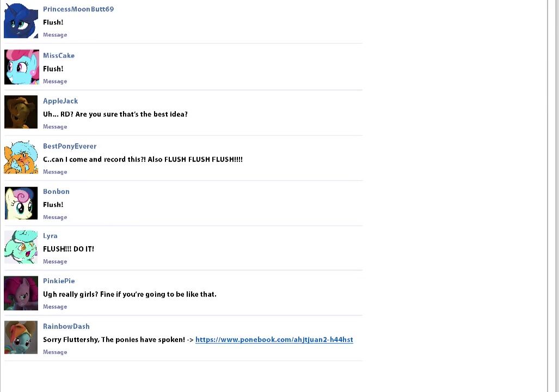
Task: Open the ponebook.com link in RainbowDash's post
Action: click(x=274, y=340)
